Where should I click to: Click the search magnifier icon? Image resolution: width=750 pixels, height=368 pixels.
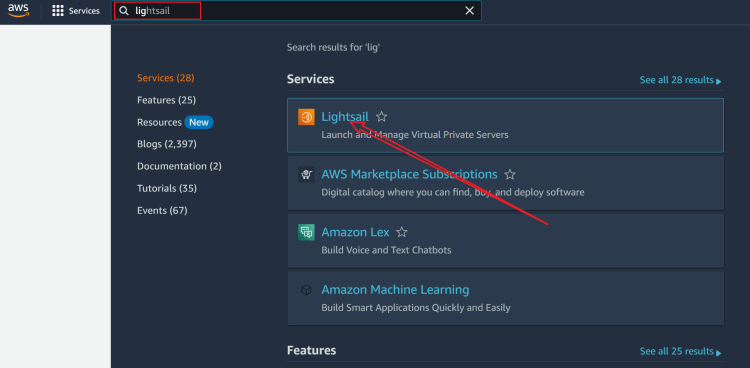124,11
